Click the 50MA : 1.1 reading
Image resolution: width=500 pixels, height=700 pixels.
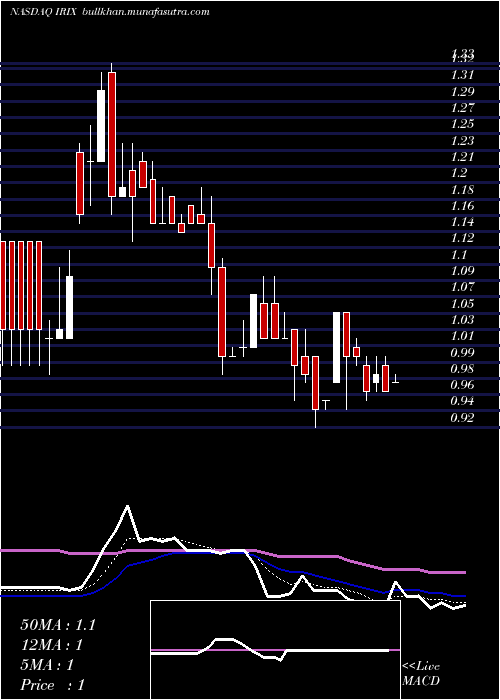[58, 625]
